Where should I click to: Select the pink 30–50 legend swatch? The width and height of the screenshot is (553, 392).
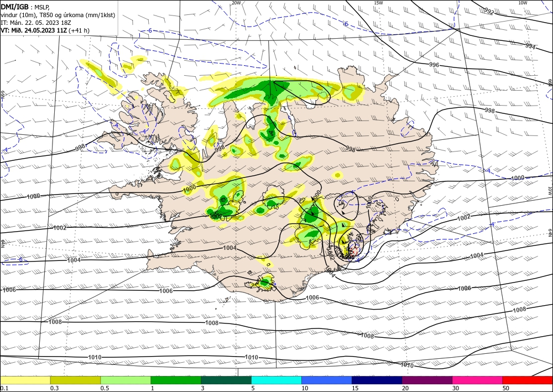pyautogui.click(x=478, y=380)
